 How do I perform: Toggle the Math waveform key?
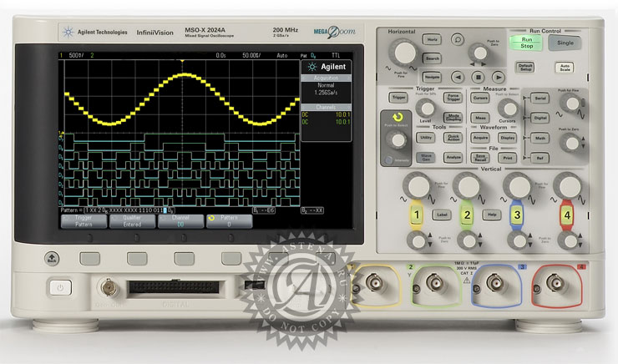(x=540, y=138)
